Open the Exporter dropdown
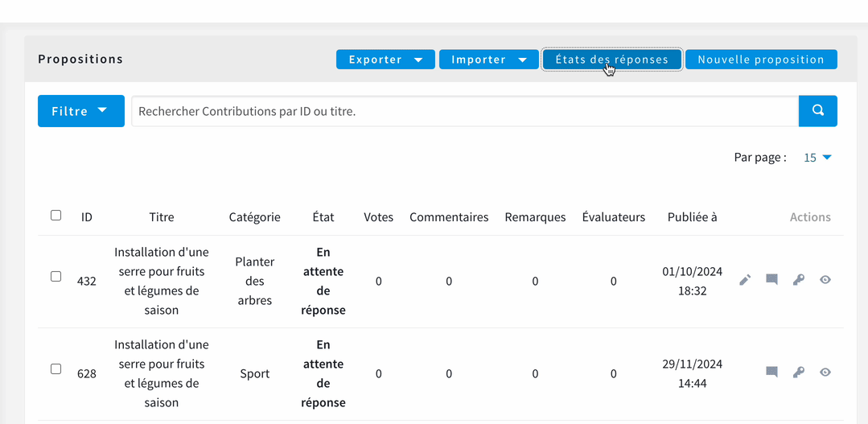 [385, 60]
